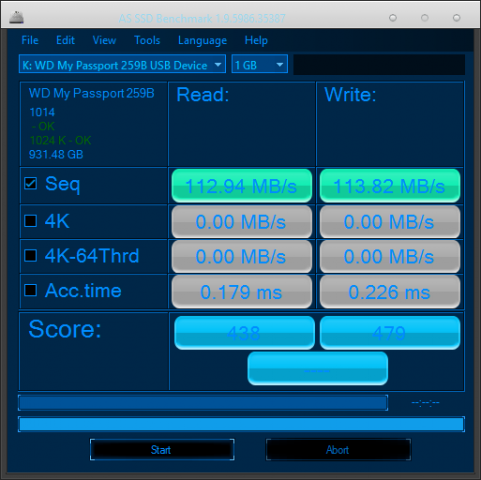Click the 4K-64Thrd read result field
The height and width of the screenshot is (480, 481).
pyautogui.click(x=242, y=256)
